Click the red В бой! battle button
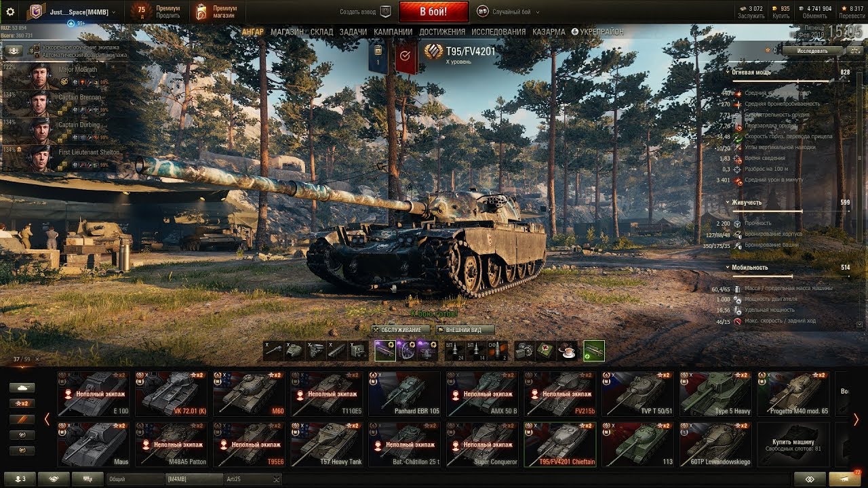The image size is (868, 488). (433, 12)
